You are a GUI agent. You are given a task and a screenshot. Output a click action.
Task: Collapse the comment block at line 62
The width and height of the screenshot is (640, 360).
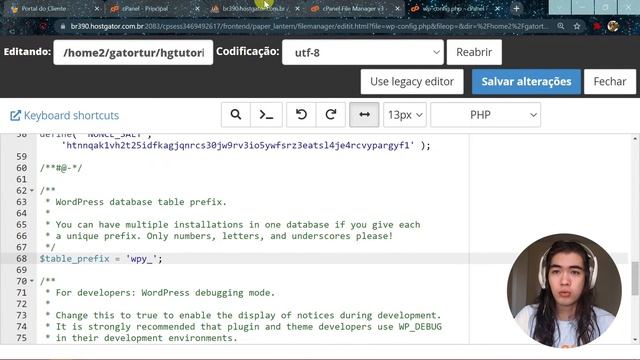(x=32, y=191)
